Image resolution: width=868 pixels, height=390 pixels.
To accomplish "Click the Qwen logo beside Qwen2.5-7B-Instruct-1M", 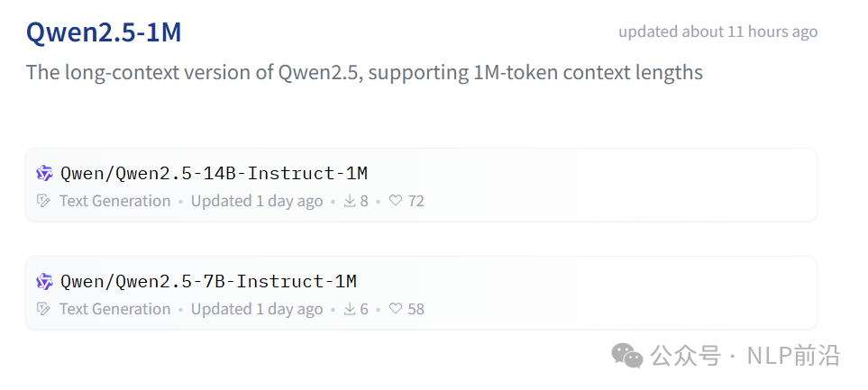I will pyautogui.click(x=44, y=282).
